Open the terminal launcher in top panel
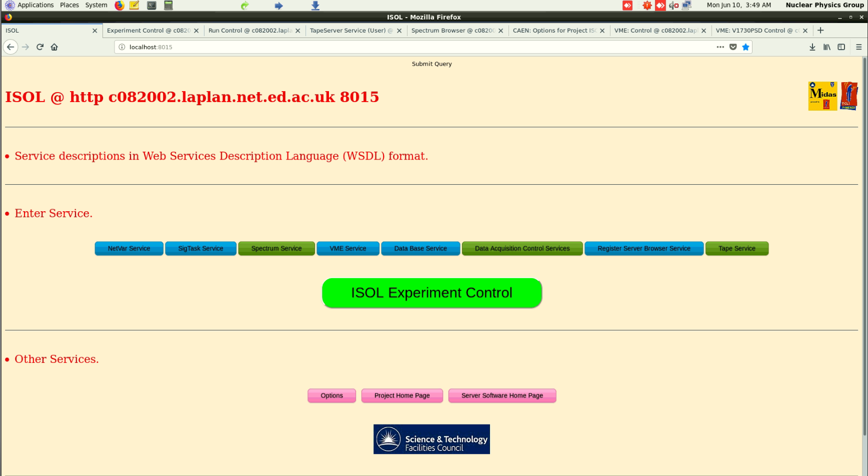Viewport: 868px width, 476px height. tap(151, 6)
